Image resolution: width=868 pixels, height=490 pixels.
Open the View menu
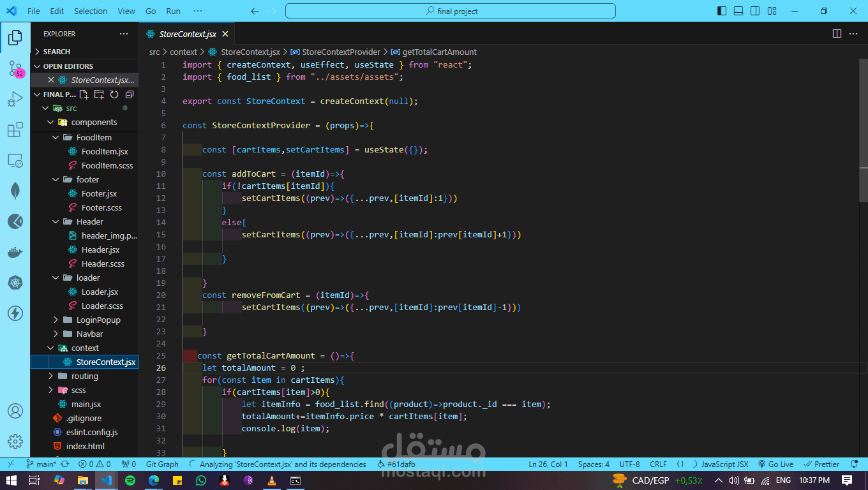(x=126, y=11)
